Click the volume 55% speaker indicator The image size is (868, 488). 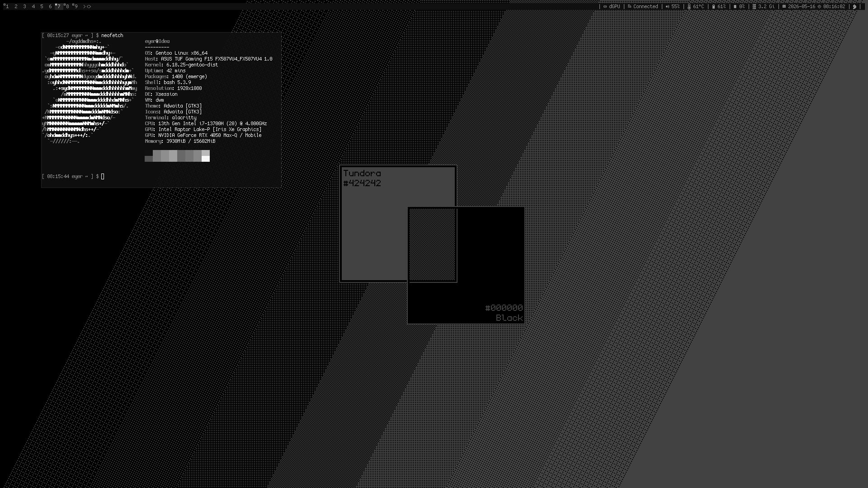(672, 6)
